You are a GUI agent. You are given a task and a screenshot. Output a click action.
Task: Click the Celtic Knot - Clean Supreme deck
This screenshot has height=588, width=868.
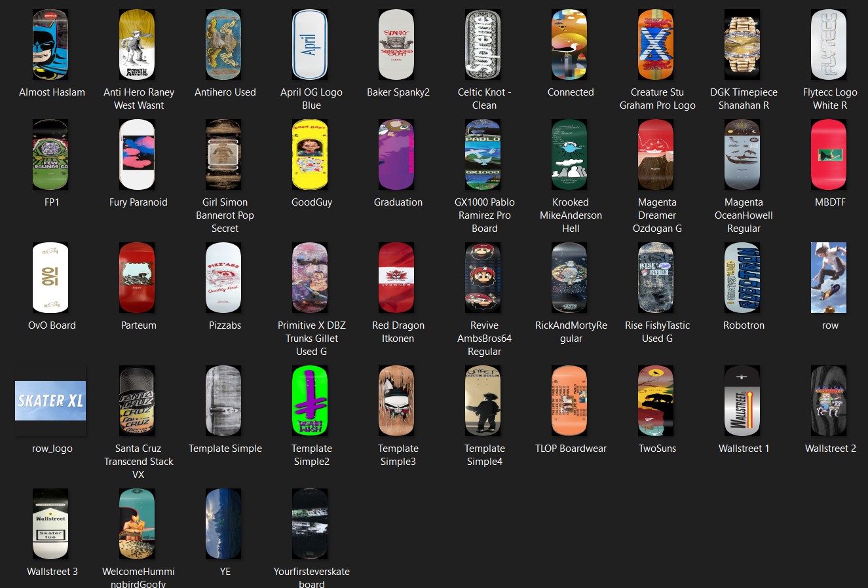[483, 45]
